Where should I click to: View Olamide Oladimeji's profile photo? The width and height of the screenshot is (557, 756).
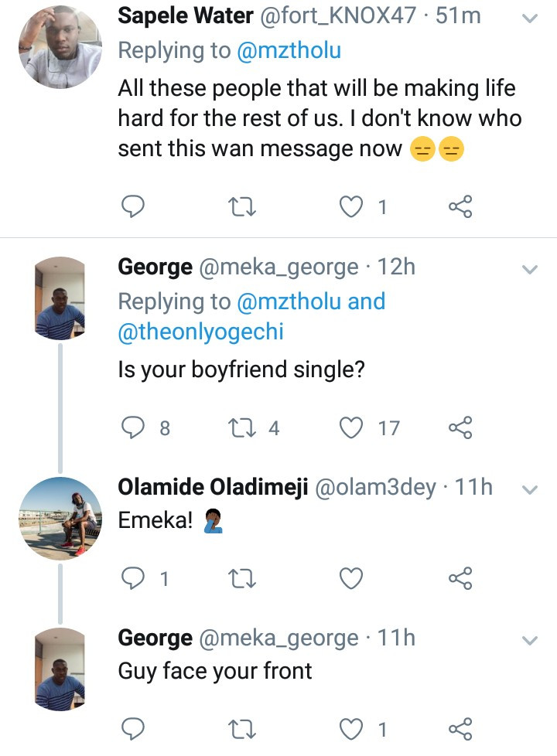(61, 516)
